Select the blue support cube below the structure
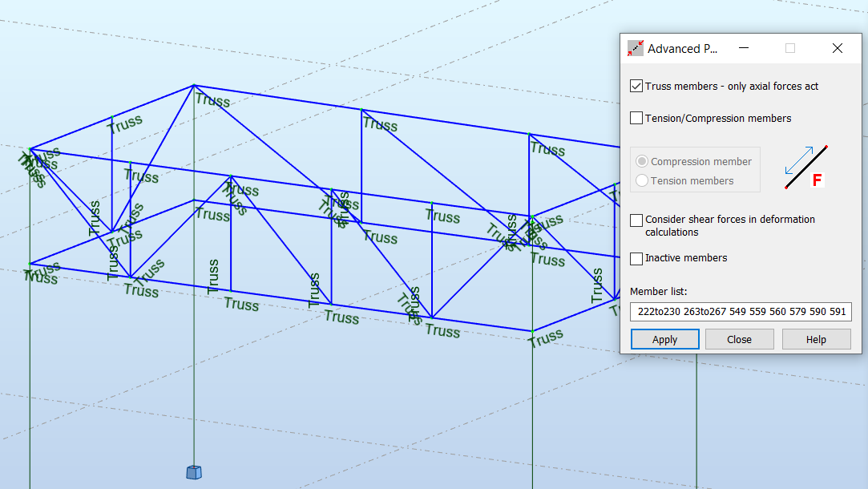This screenshot has width=868, height=489. tap(193, 473)
